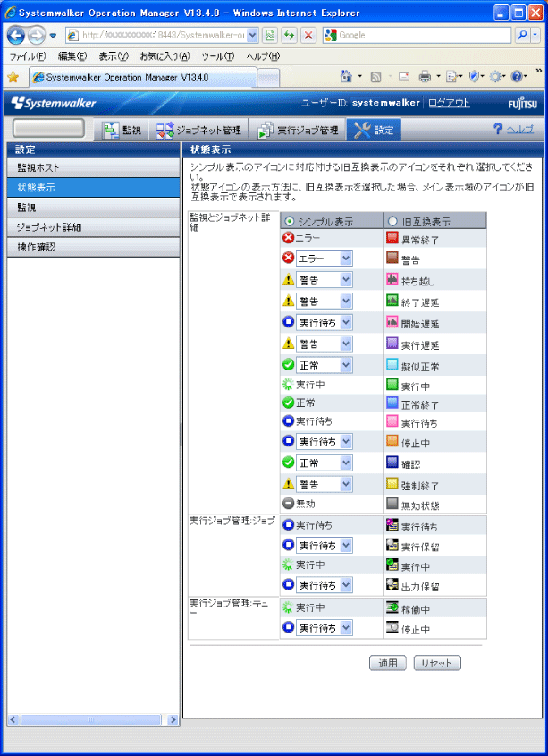548x756 pixels.
Task: Click the 持ち越し legacy icon
Action: coord(392,280)
